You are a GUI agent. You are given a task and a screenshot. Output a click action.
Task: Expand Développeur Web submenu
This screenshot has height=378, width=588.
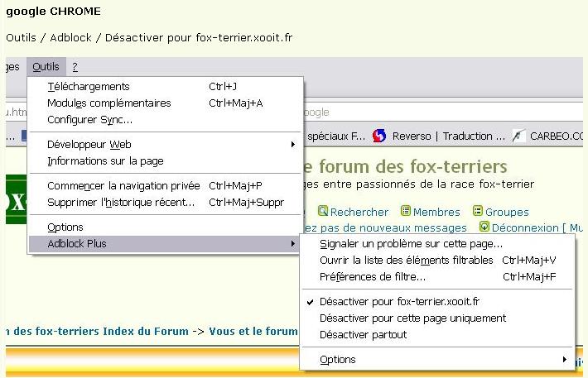(x=166, y=145)
